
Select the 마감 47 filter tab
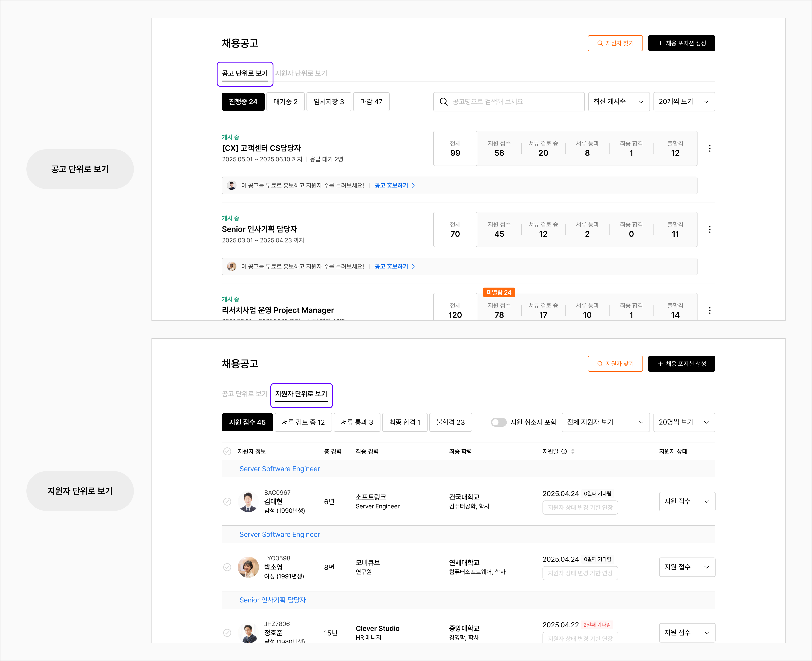coord(371,102)
